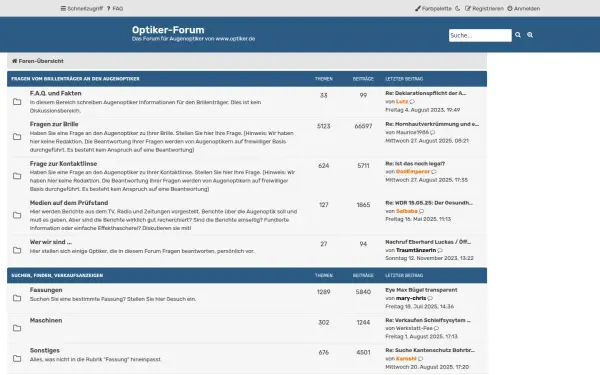Open the Farbpalette color palette option

click(x=433, y=8)
